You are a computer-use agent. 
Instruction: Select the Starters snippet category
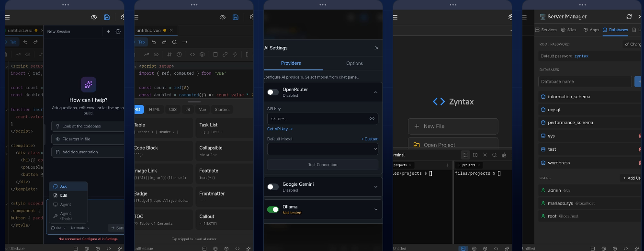click(222, 109)
